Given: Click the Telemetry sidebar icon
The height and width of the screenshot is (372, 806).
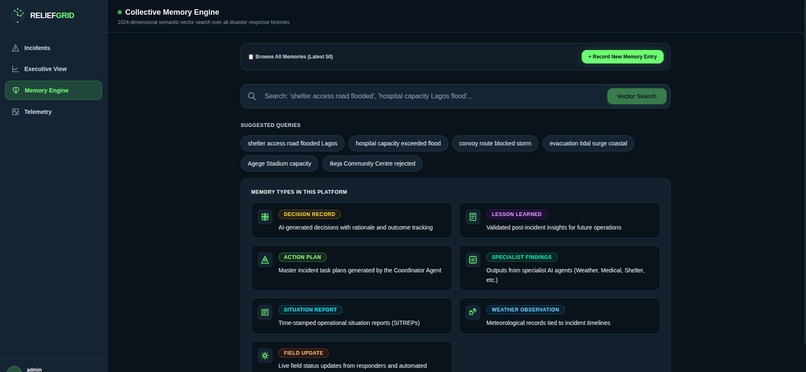Looking at the screenshot, I should click(15, 111).
